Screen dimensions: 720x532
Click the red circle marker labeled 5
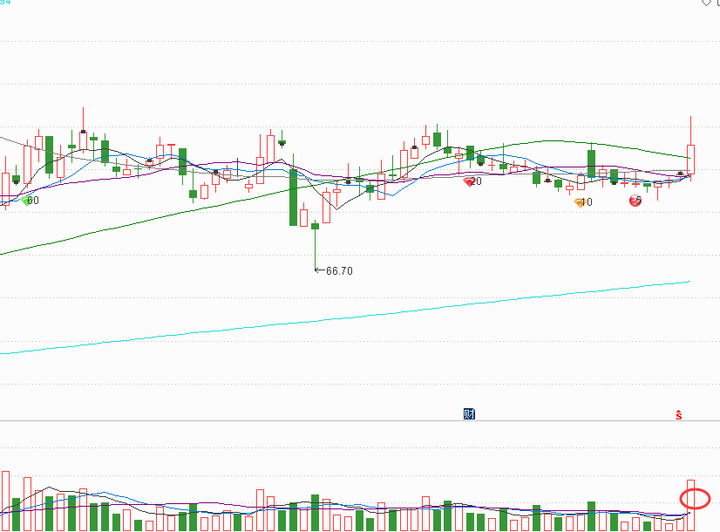click(635, 201)
